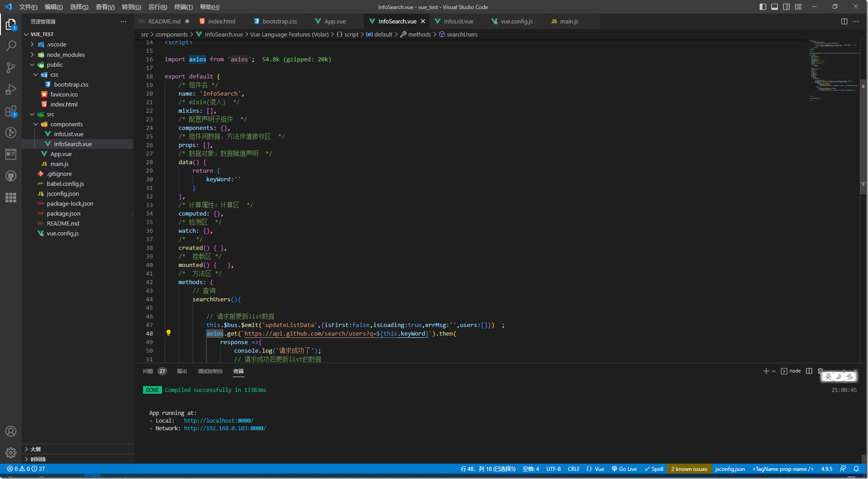Image resolution: width=868 pixels, height=479 pixels.
Task: Open the Search view in activity bar
Action: click(11, 46)
